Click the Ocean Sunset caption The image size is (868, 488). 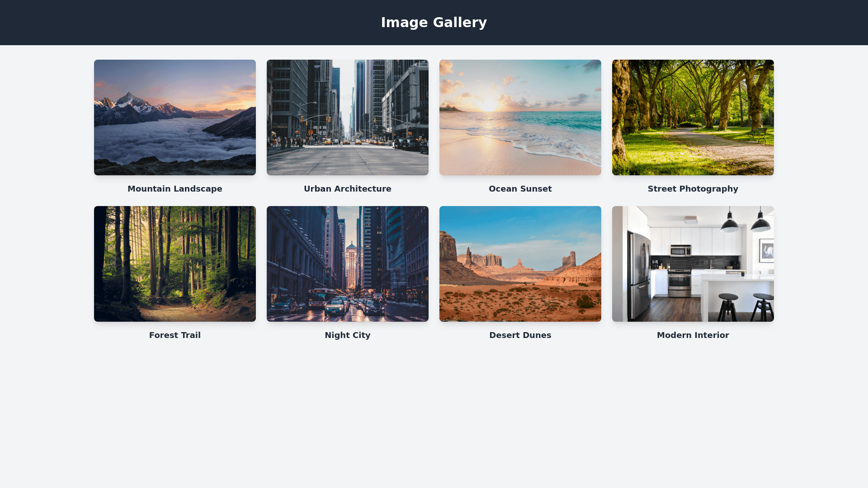(520, 189)
